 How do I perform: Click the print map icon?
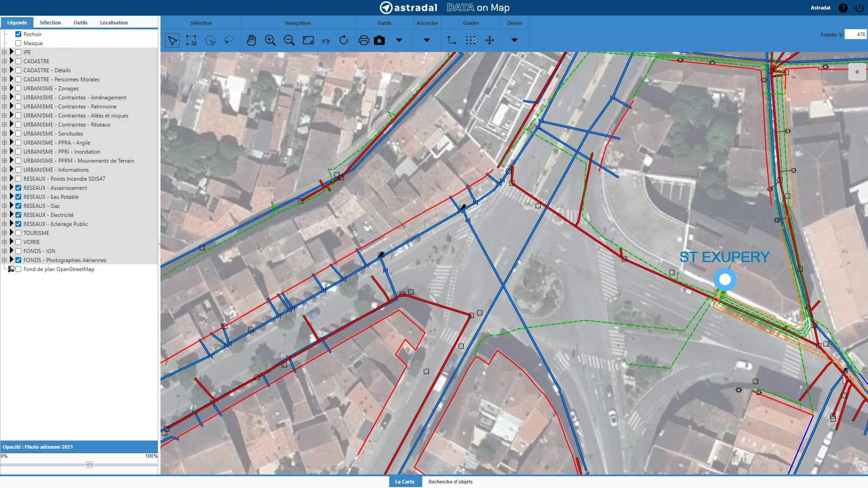point(363,40)
